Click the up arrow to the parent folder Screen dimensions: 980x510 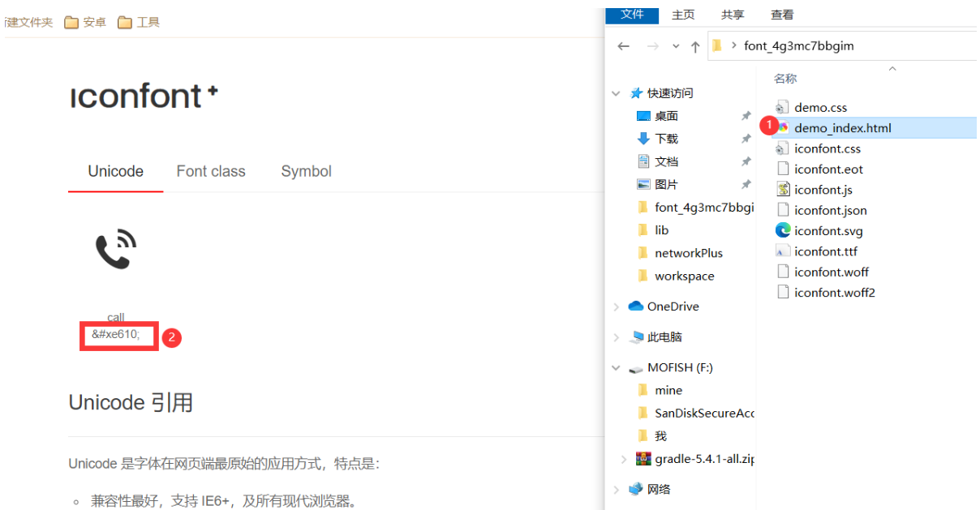pyautogui.click(x=695, y=46)
